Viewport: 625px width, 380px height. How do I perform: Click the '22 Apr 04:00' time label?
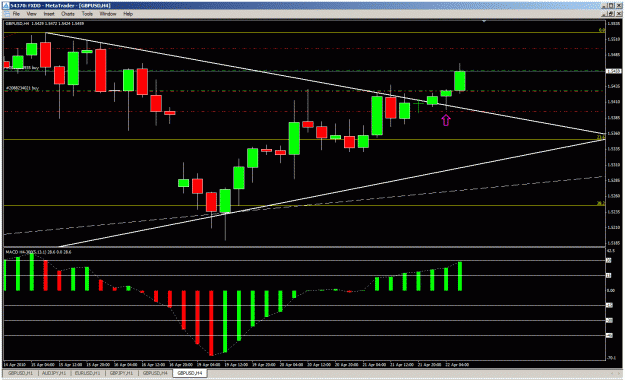point(457,364)
